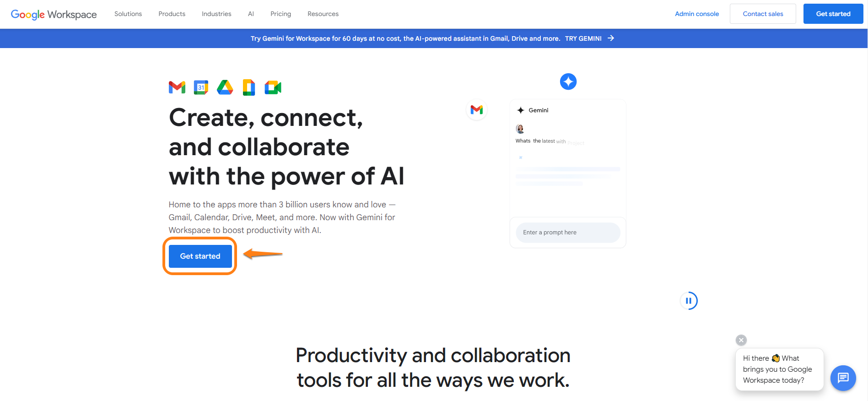868x401 pixels.
Task: Open the Admin console link
Action: click(x=697, y=14)
